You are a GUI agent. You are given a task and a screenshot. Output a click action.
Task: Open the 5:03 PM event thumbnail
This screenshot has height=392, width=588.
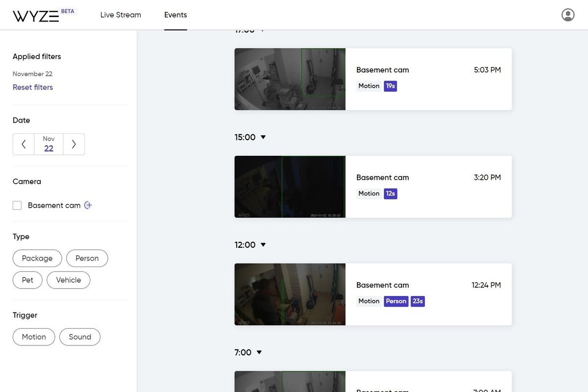tap(290, 79)
